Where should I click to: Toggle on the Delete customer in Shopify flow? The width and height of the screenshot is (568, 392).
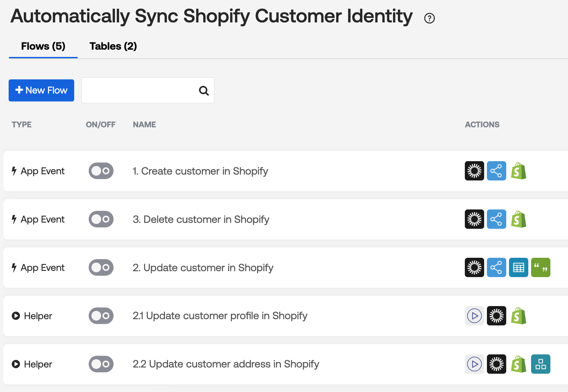101,219
